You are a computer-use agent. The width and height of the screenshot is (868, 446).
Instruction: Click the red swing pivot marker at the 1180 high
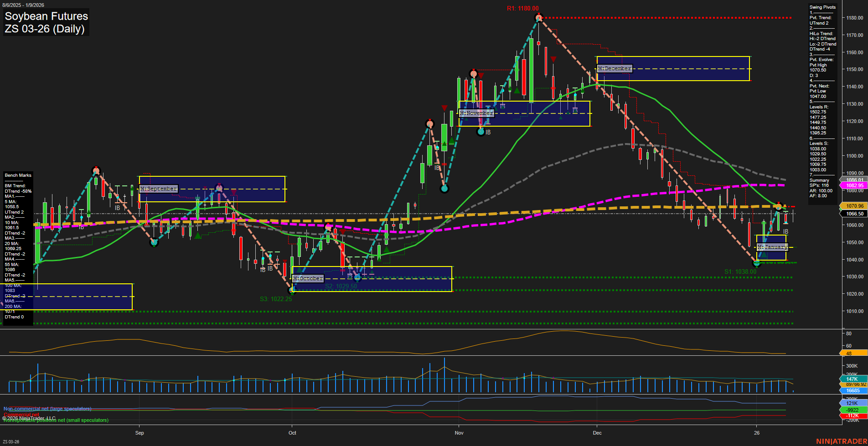coord(538,17)
